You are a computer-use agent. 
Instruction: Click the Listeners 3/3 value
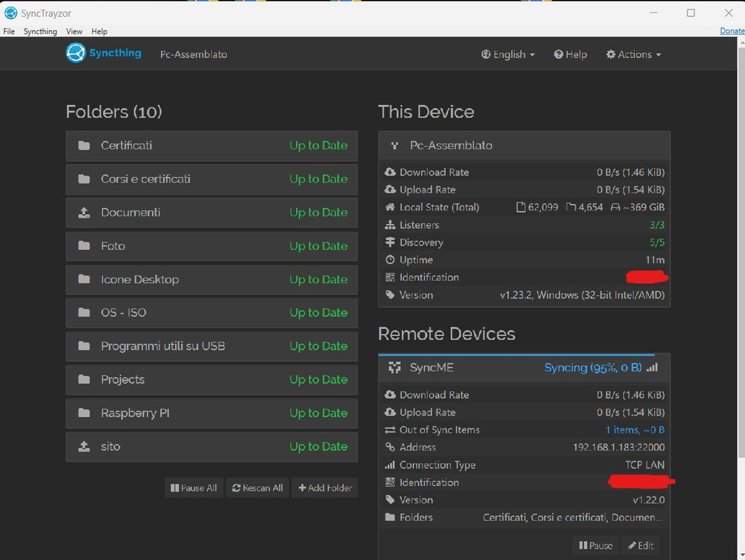[657, 225]
